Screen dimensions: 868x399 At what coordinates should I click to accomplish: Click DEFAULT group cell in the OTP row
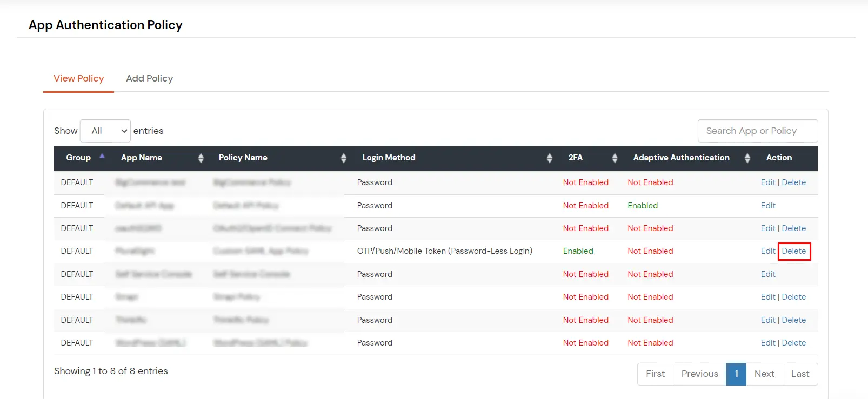[x=77, y=251]
